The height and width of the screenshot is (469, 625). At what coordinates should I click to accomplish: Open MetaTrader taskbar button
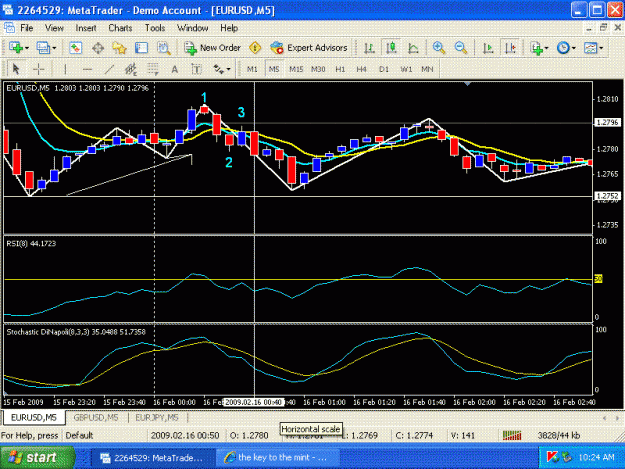[x=153, y=458]
